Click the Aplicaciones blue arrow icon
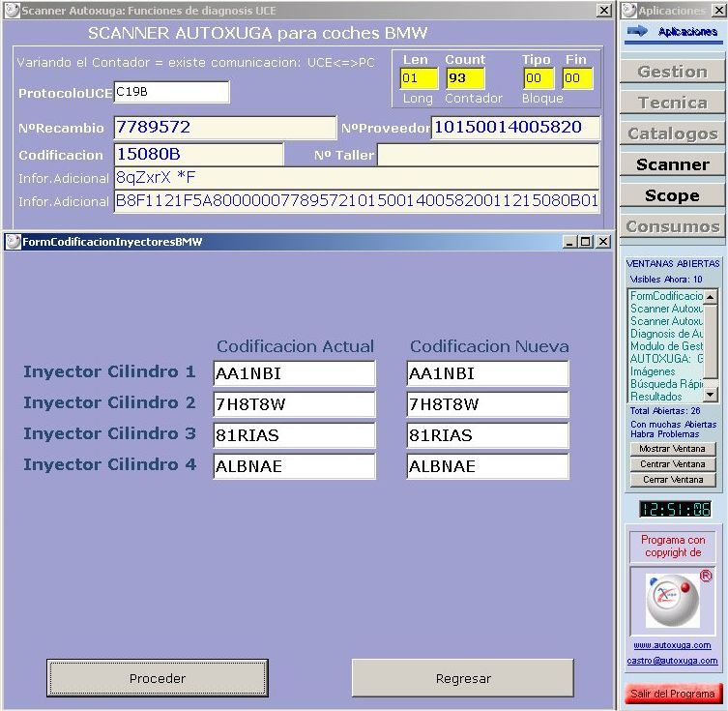The image size is (728, 711). [637, 32]
